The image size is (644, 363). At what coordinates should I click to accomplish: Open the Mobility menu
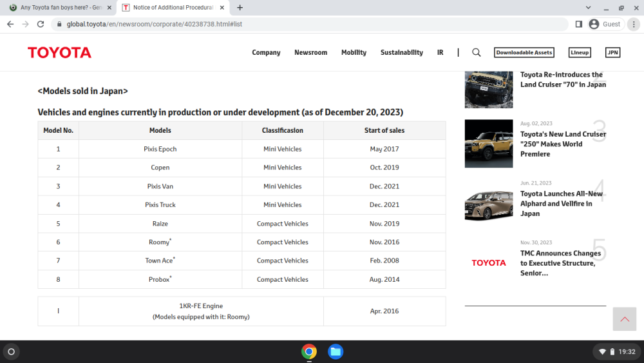[x=354, y=52]
